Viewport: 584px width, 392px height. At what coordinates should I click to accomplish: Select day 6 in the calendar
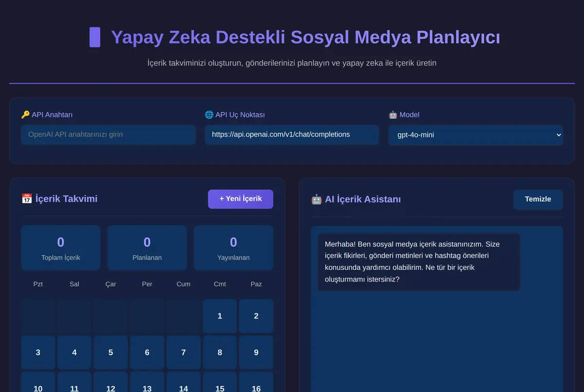[x=147, y=352]
